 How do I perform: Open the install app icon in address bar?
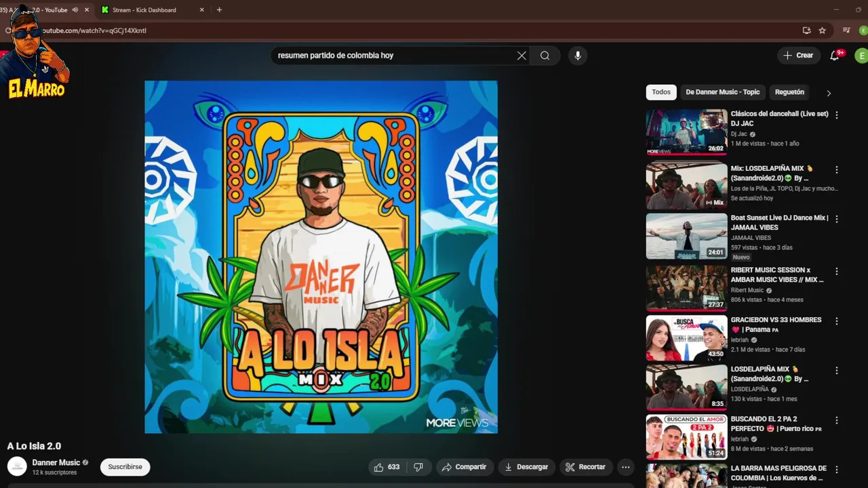(x=806, y=30)
